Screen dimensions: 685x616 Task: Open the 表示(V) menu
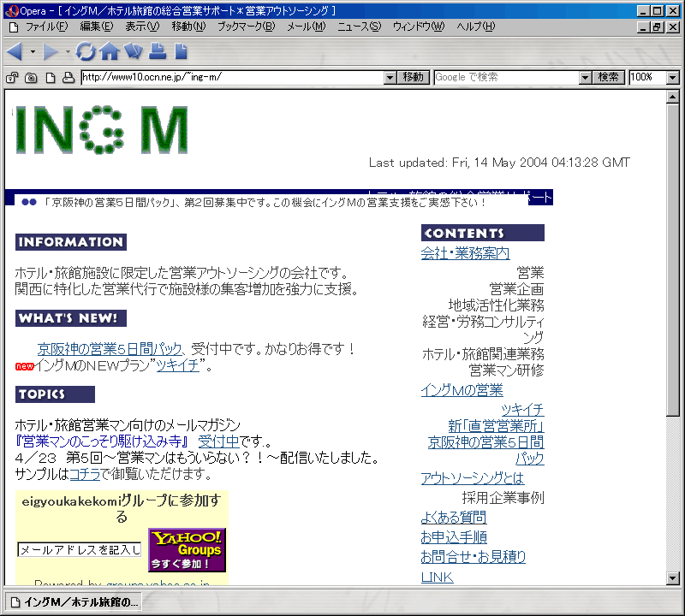pos(142,27)
